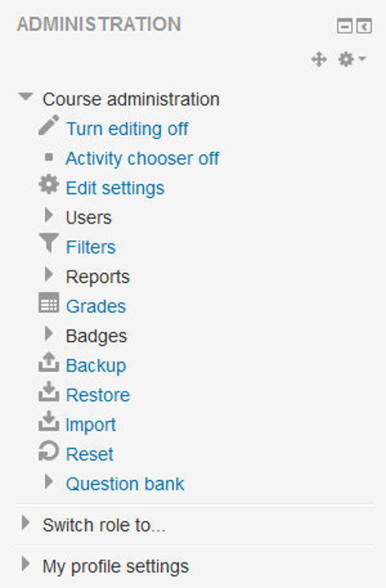This screenshot has width=386, height=588.
Task: Click the circular-arrow Reset icon
Action: click(x=48, y=452)
